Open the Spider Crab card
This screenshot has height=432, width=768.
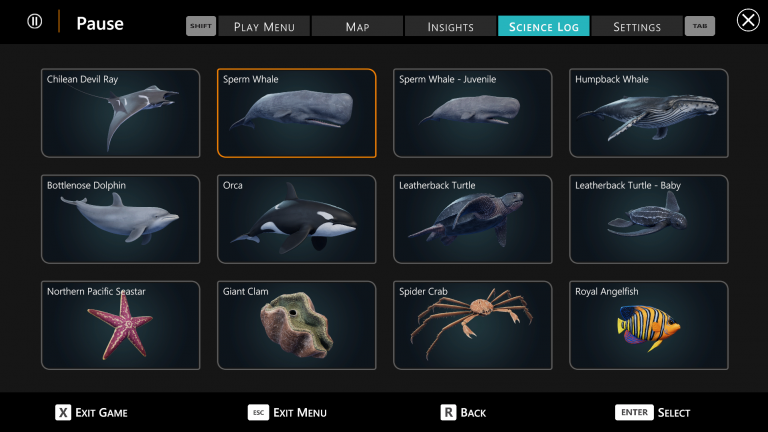(473, 325)
